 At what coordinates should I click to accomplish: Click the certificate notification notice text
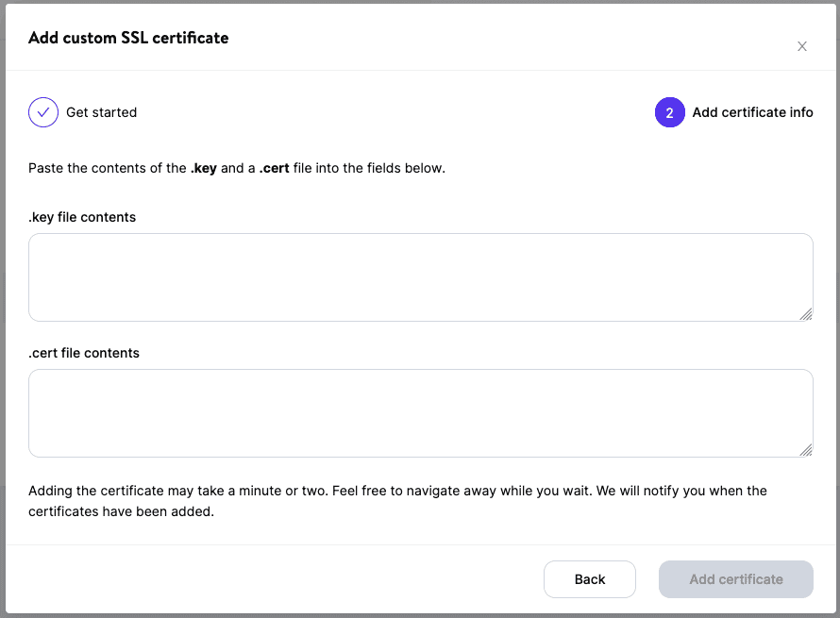pos(396,500)
